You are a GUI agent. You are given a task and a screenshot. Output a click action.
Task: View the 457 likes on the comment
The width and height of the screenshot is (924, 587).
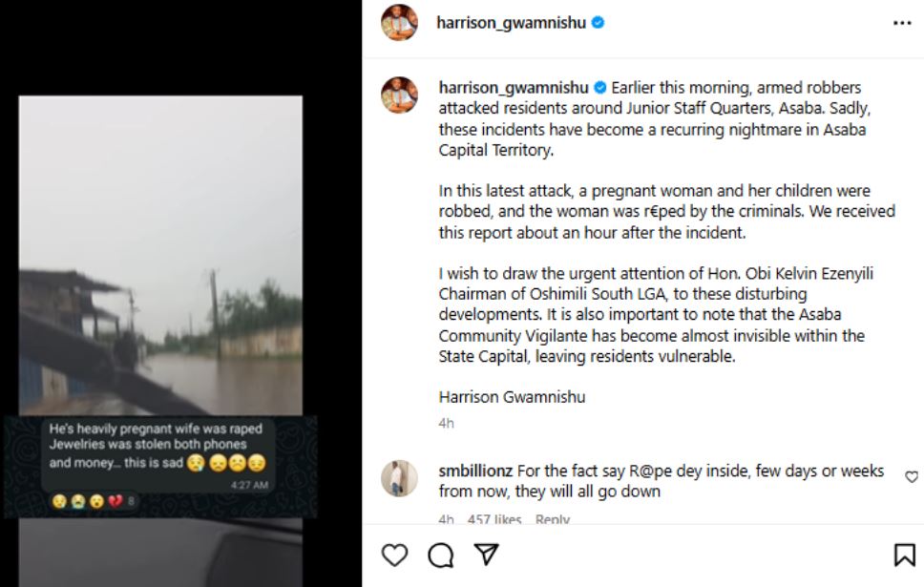[494, 520]
